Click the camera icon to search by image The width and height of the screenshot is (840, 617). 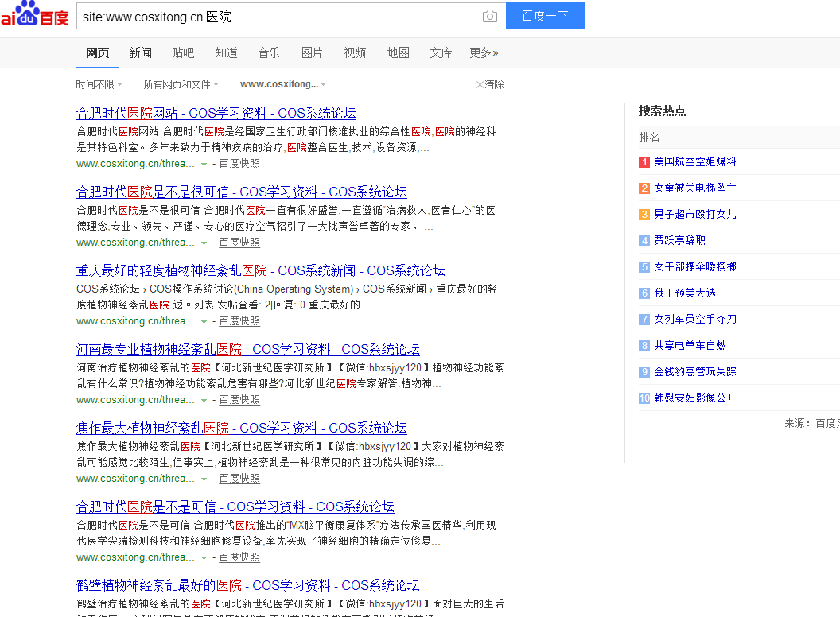click(489, 15)
